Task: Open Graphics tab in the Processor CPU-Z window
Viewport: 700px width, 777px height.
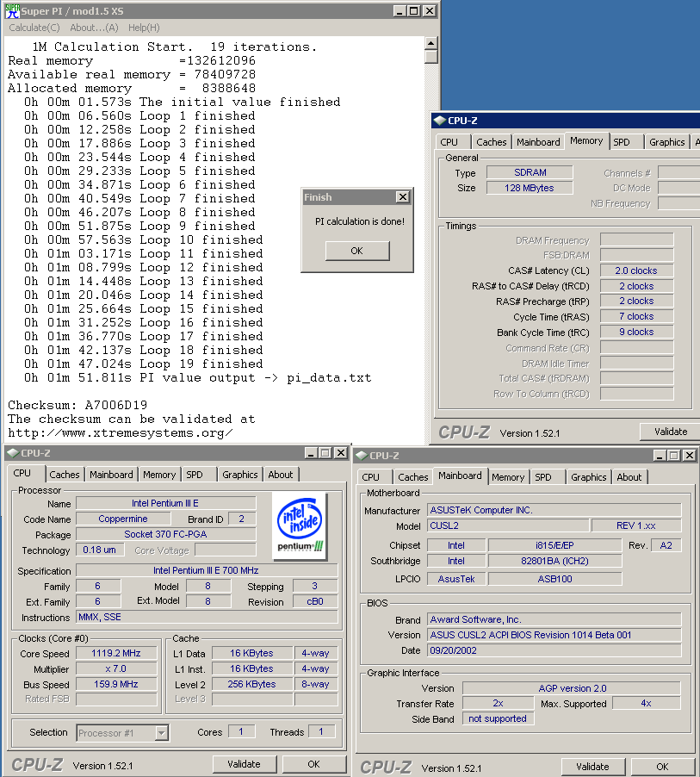Action: tap(239, 475)
